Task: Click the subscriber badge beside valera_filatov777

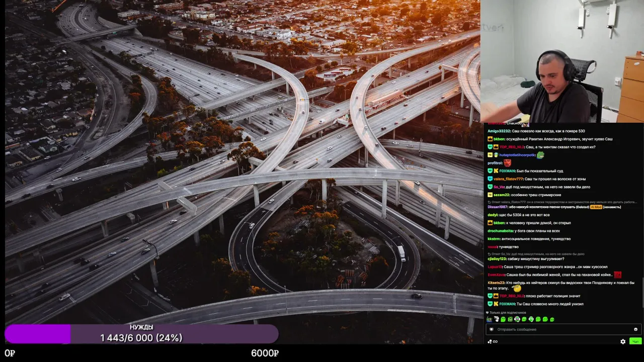Action: [490, 179]
